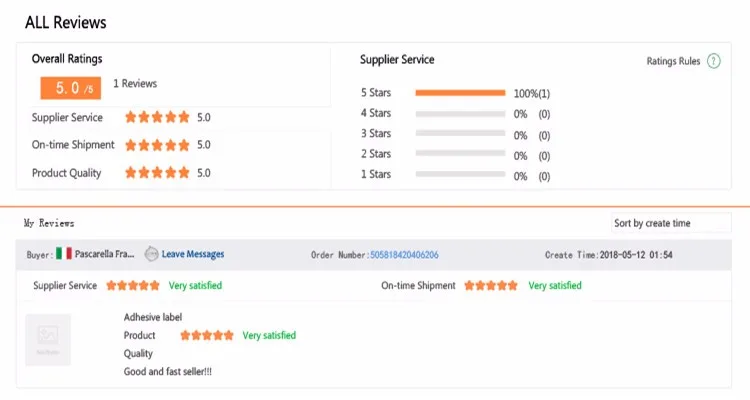The width and height of the screenshot is (750, 400).
Task: Click the review's product image placeholder thumbnail
Action: (48, 340)
